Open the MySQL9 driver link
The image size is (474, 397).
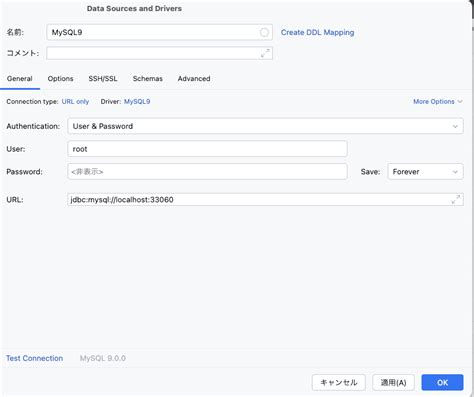137,101
